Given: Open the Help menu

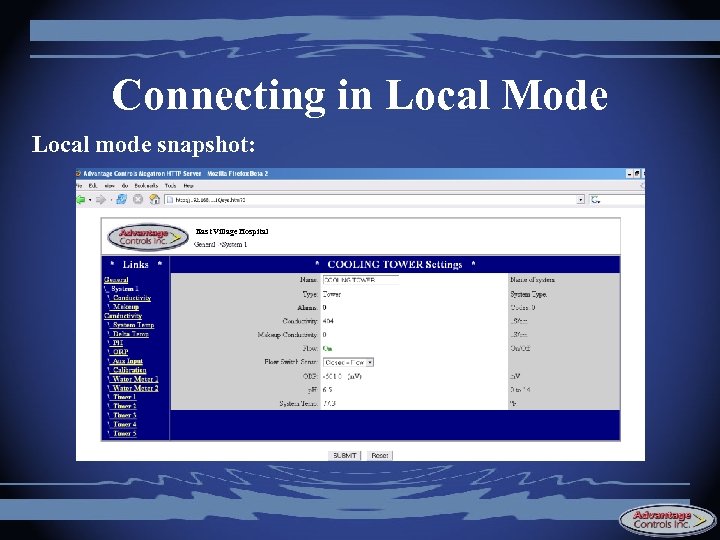Looking at the screenshot, I should point(188,186).
